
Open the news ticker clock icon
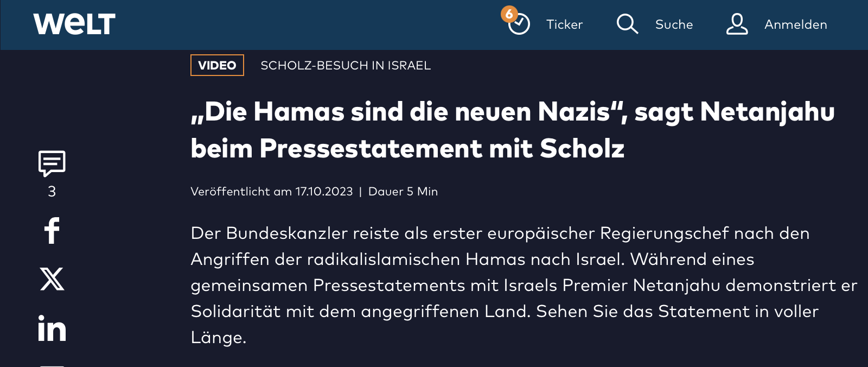[x=519, y=24]
